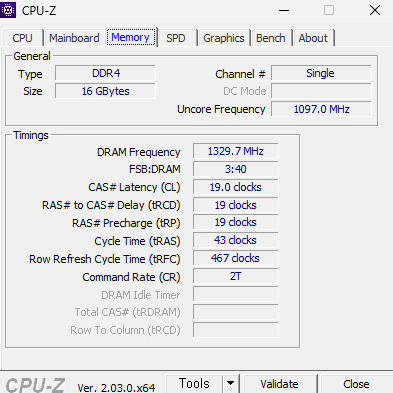Viewport: 393px width, 393px height.
Task: Click the Channel # Single field
Action: point(321,73)
